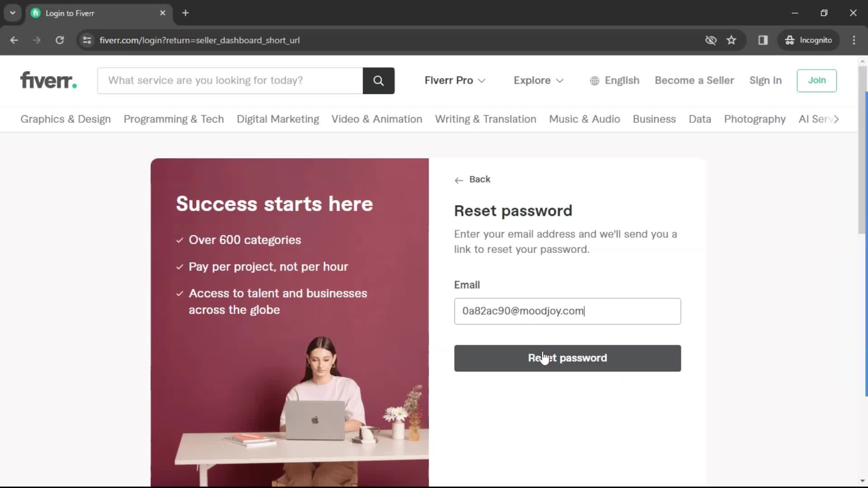The width and height of the screenshot is (868, 488).
Task: Click the Reset password button
Action: pyautogui.click(x=567, y=357)
